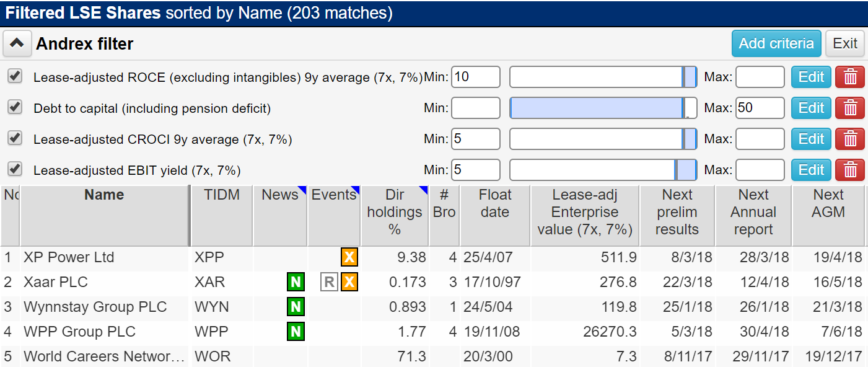Image resolution: width=868 pixels, height=367 pixels.
Task: Sort by the Next AGM column
Action: (x=828, y=215)
